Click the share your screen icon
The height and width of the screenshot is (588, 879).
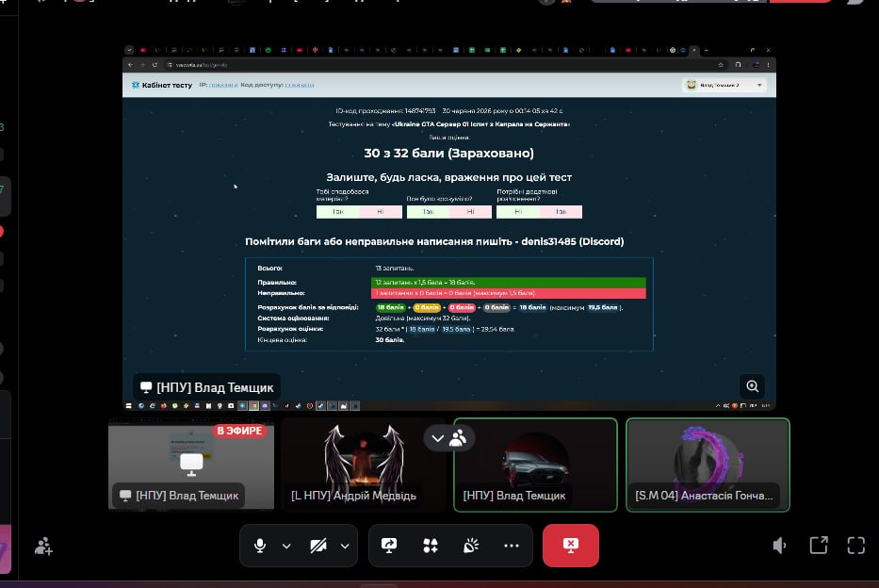[x=389, y=546]
